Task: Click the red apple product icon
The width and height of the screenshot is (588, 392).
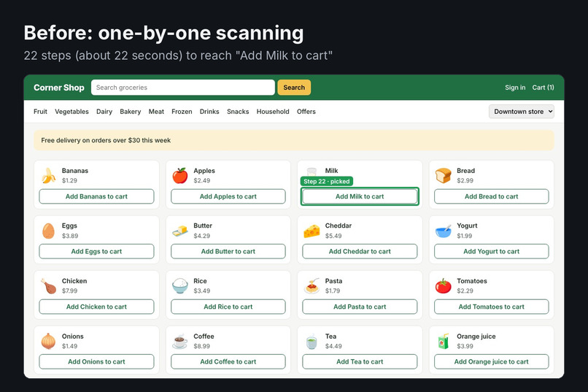Action: click(180, 175)
